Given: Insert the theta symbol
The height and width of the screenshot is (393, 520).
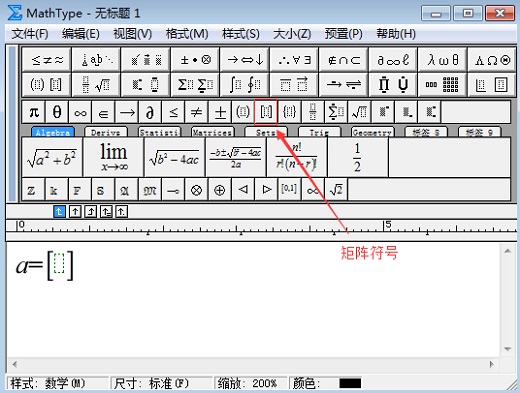Looking at the screenshot, I should point(57,112).
